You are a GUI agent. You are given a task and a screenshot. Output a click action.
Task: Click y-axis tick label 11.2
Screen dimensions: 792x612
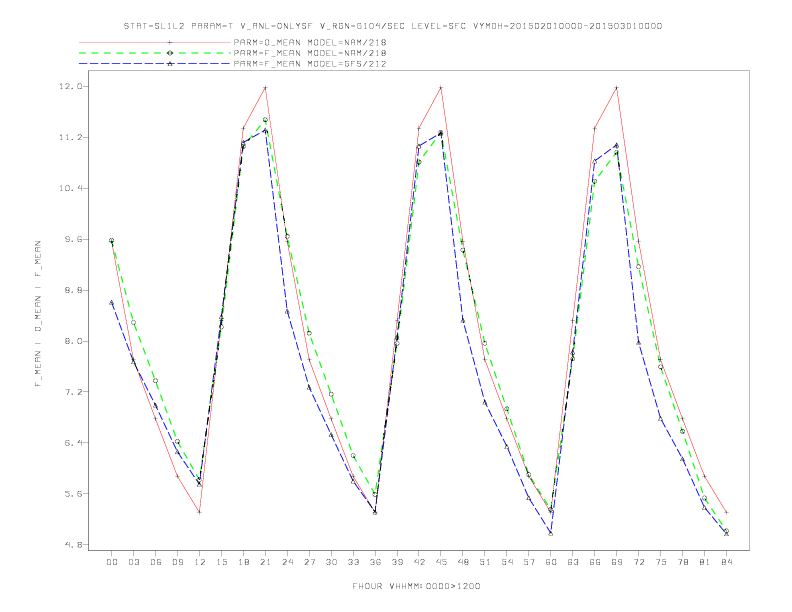(70, 137)
